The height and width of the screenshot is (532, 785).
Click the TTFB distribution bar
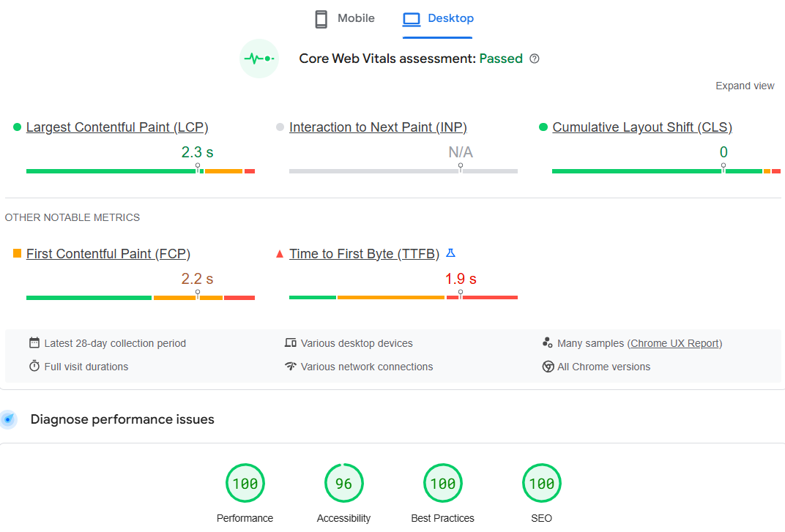(x=403, y=298)
